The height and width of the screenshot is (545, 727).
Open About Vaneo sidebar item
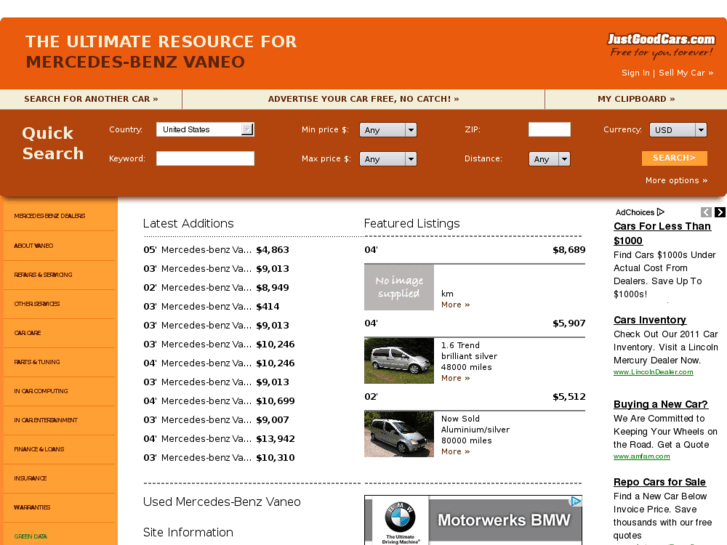pyautogui.click(x=33, y=245)
